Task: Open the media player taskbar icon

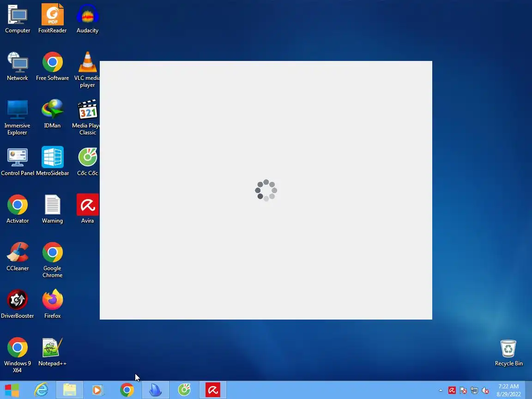Action: click(97, 390)
